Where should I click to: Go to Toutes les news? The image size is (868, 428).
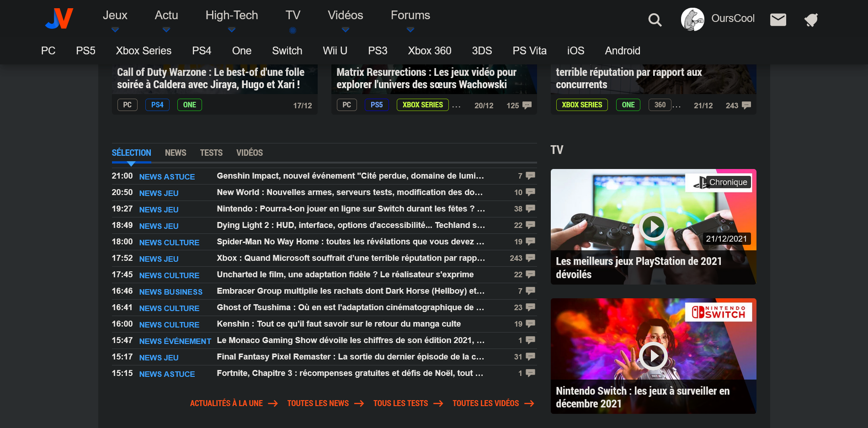point(325,403)
